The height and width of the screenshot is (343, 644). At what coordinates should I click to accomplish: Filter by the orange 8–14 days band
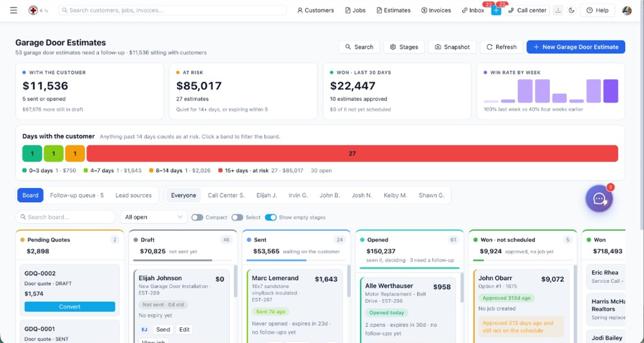[x=75, y=153]
